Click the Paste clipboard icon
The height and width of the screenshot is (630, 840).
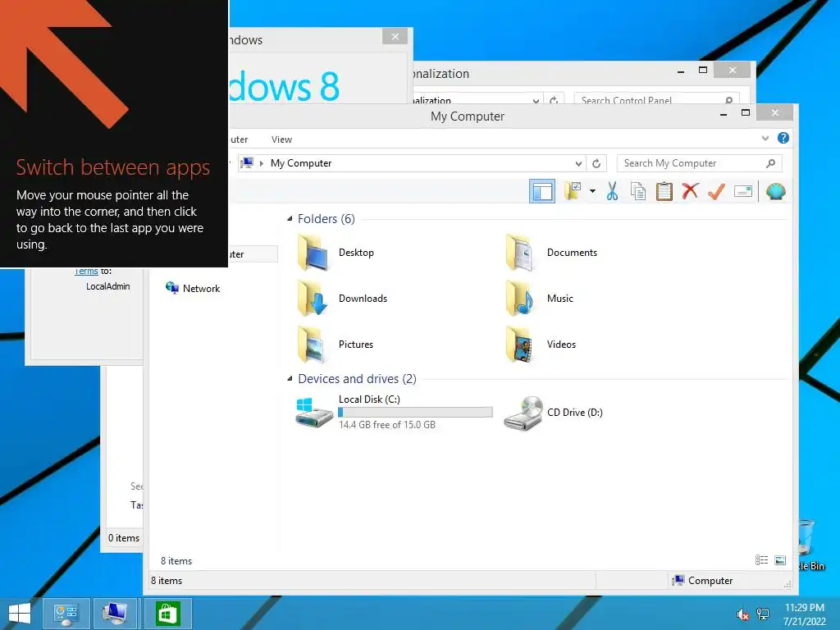(x=664, y=191)
